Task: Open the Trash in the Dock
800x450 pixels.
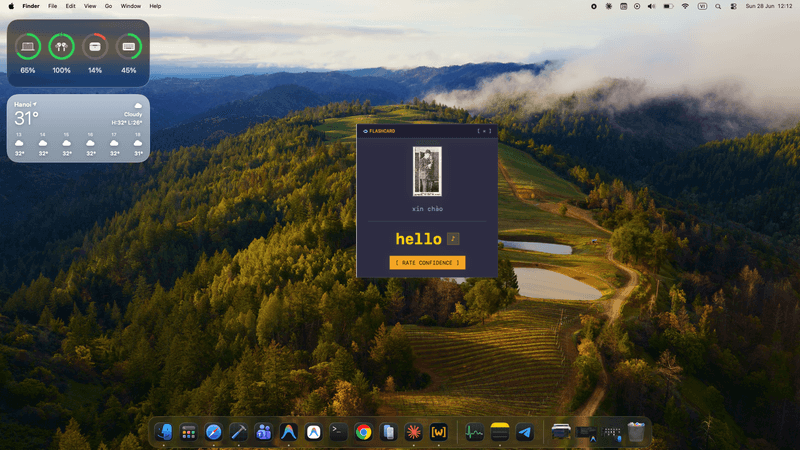Action: 636,432
